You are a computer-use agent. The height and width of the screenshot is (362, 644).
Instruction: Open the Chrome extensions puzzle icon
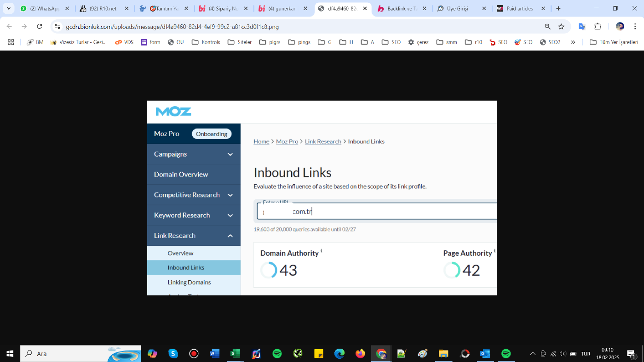click(598, 27)
